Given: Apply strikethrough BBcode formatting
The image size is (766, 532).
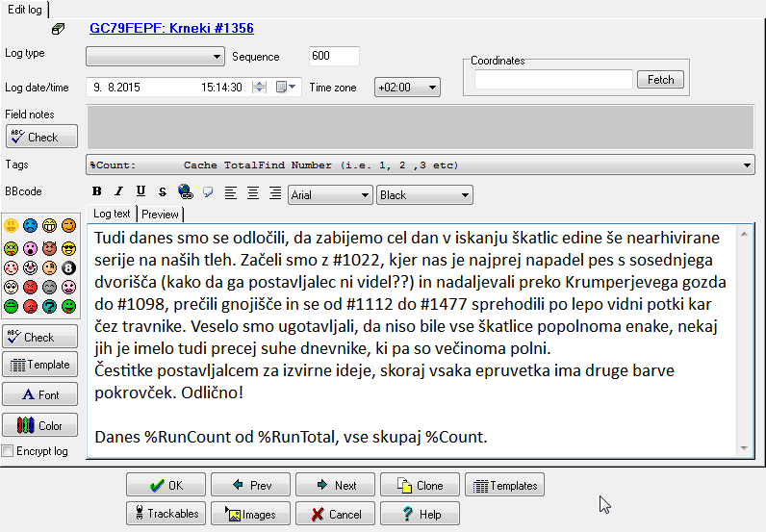Looking at the screenshot, I should point(163,191).
